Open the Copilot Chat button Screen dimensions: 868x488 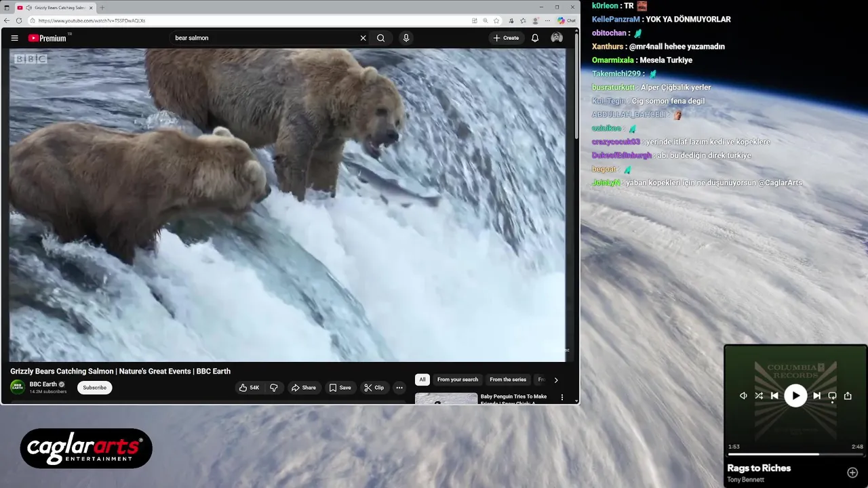pyautogui.click(x=566, y=20)
